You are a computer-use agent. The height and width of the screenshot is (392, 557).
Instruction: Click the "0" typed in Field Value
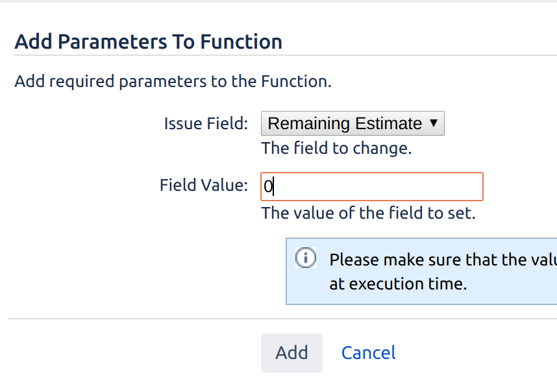268,187
